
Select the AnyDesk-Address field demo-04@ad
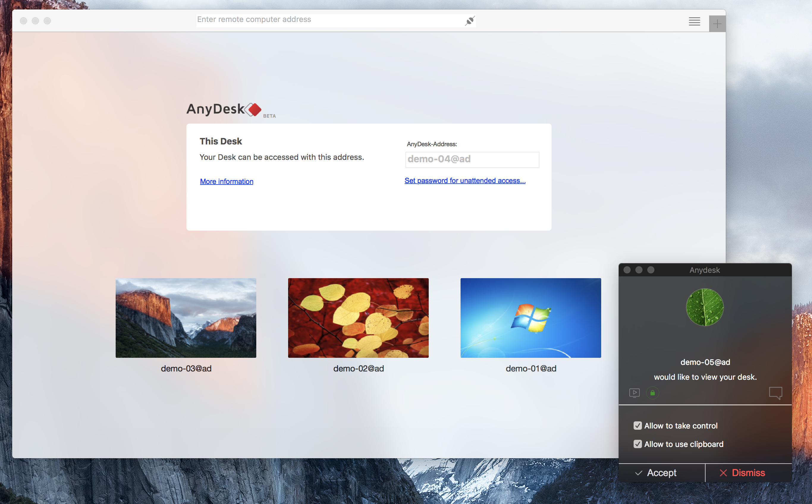(472, 159)
